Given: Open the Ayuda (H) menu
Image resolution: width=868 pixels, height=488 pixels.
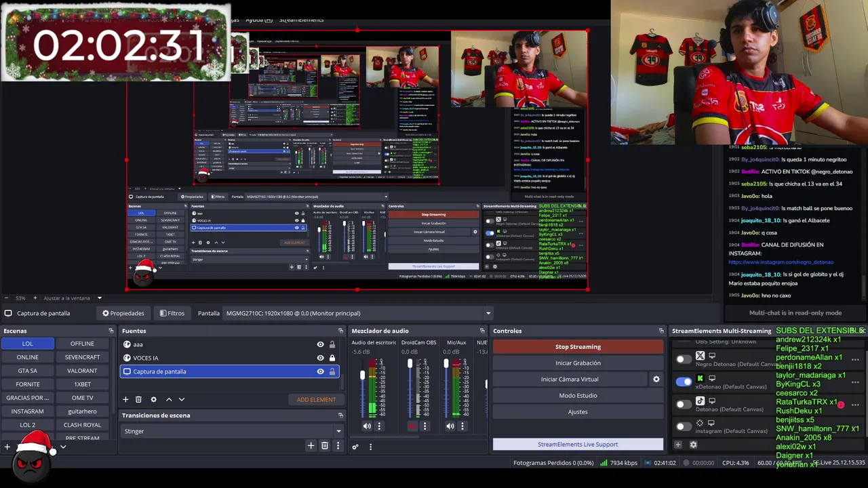Looking at the screenshot, I should pos(259,20).
